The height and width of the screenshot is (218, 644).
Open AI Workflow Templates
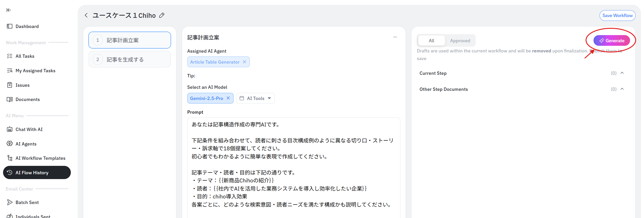tap(40, 158)
